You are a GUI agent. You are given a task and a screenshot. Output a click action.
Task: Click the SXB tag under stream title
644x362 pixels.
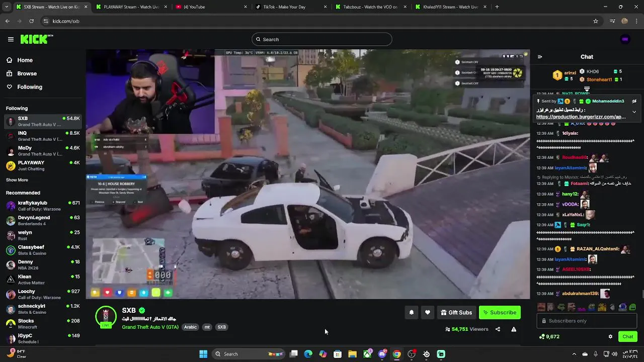pos(221,327)
